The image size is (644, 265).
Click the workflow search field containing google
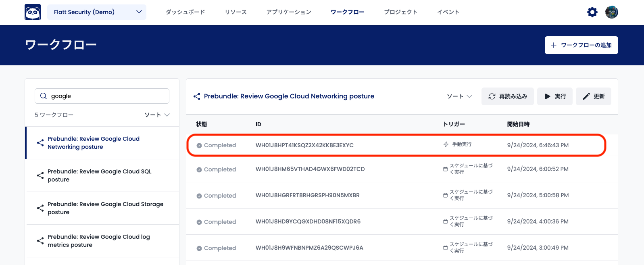click(102, 96)
